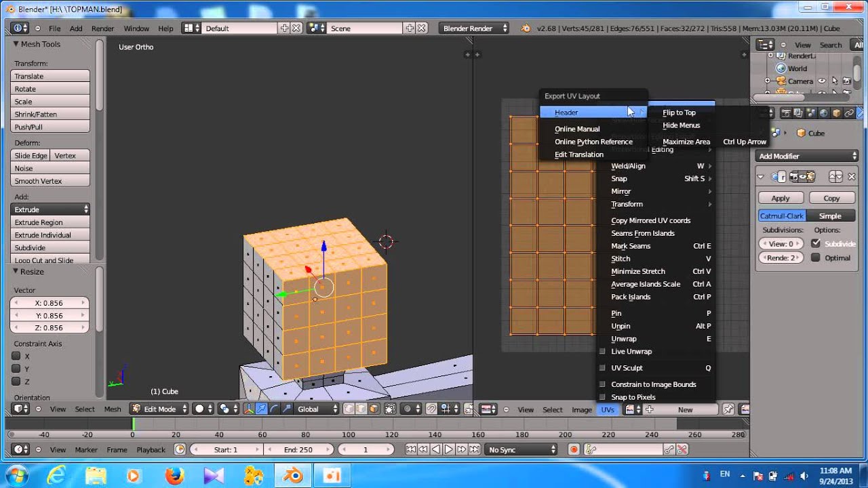The image size is (868, 488).
Task: Open the constraints properties chain tab
Action: (x=849, y=113)
